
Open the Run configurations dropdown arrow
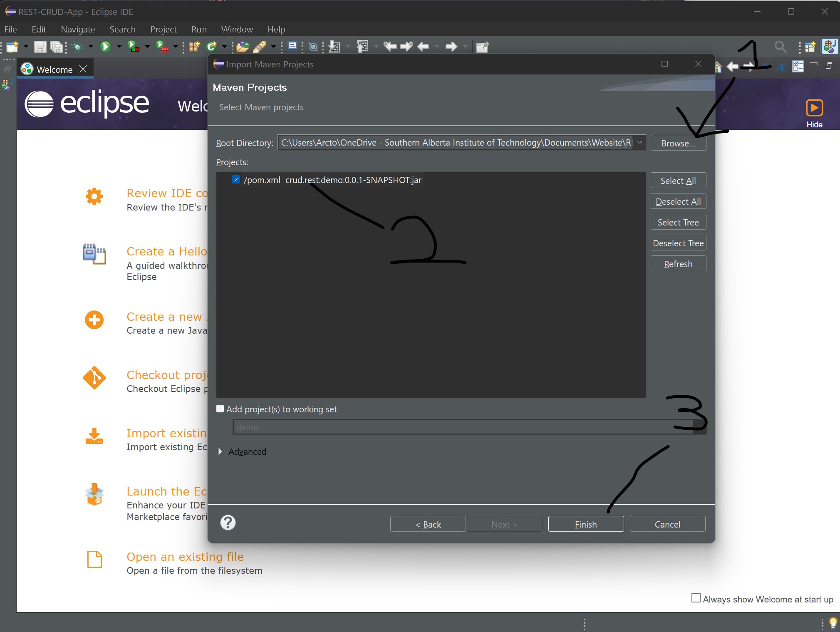click(x=119, y=47)
